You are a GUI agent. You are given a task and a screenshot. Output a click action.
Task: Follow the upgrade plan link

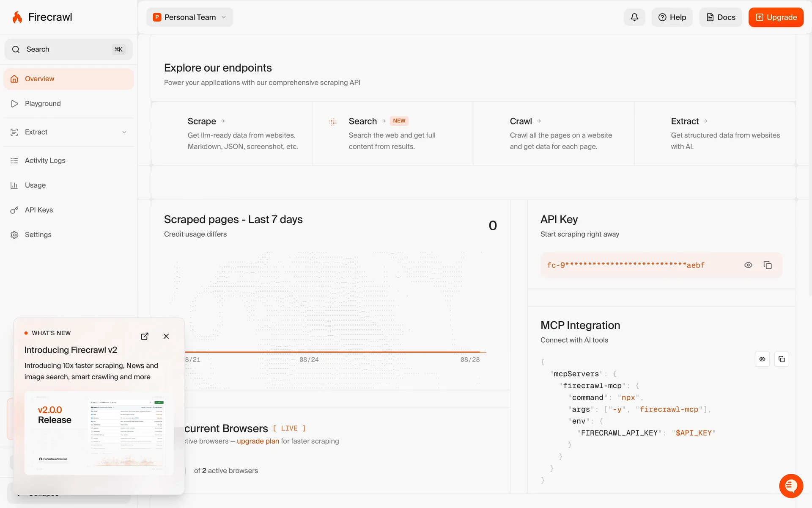point(258,441)
